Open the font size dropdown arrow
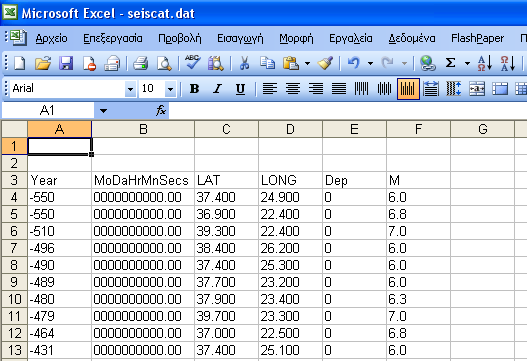The width and height of the screenshot is (527, 361). pyautogui.click(x=170, y=89)
